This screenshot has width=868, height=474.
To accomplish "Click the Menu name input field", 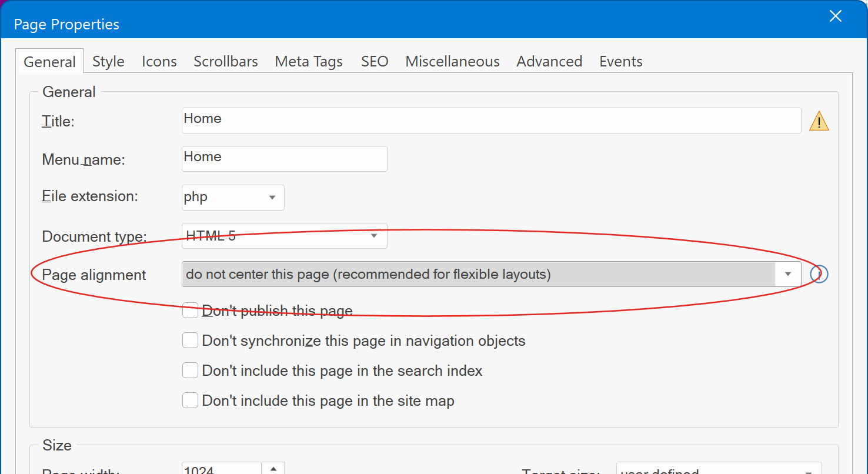I will click(284, 159).
